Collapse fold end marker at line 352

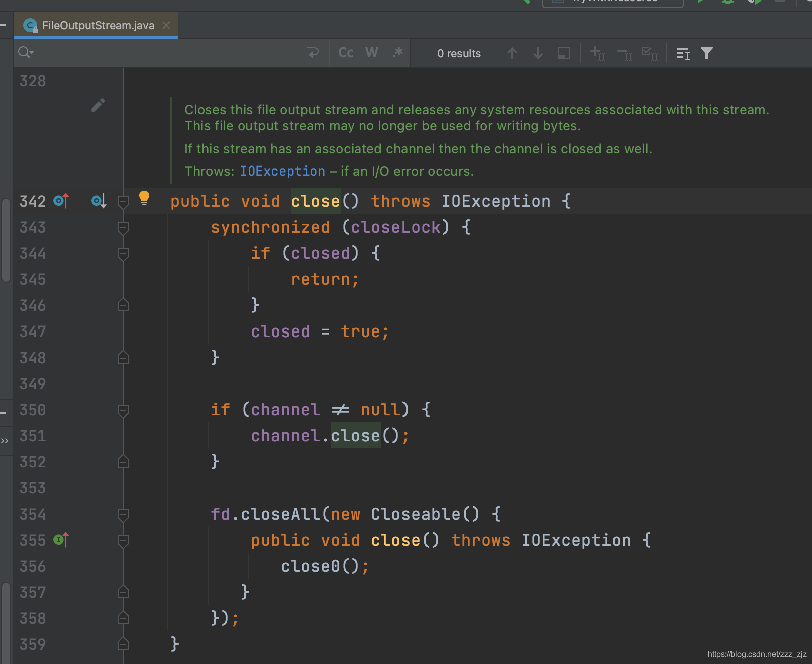pyautogui.click(x=123, y=462)
